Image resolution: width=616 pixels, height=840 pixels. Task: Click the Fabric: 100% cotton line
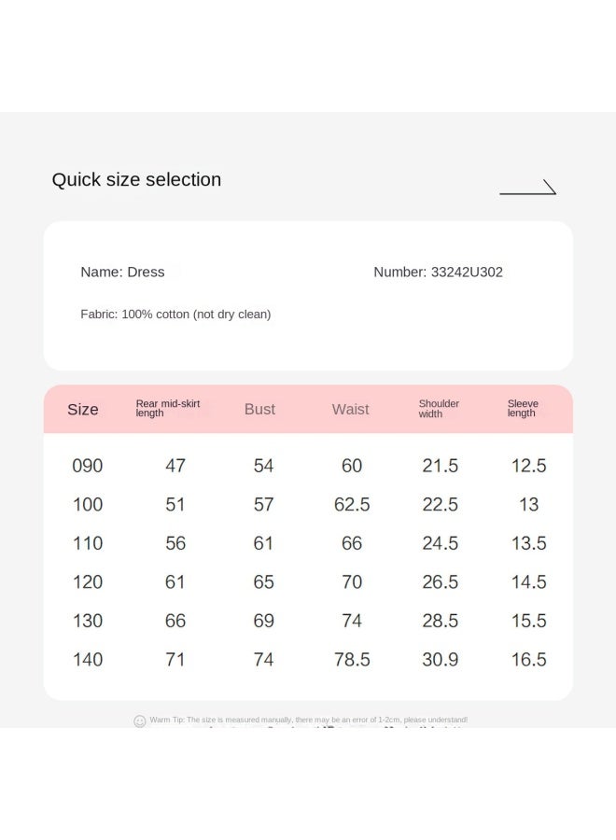[x=175, y=315]
